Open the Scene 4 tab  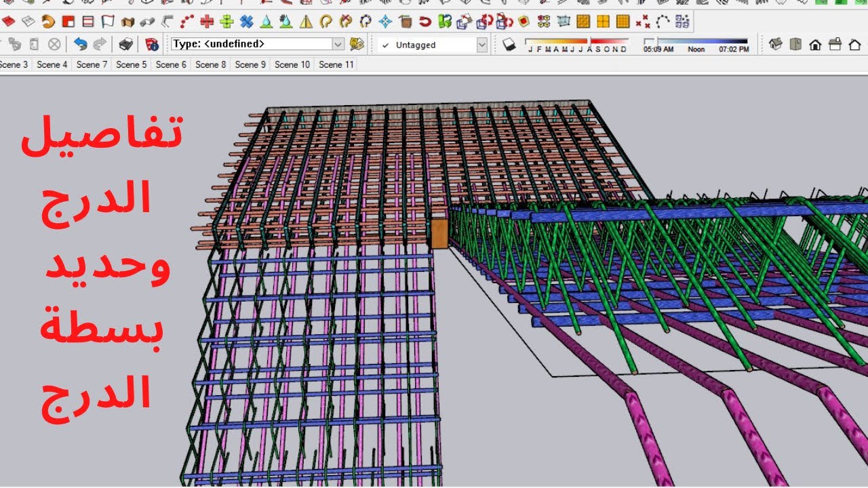pos(52,64)
